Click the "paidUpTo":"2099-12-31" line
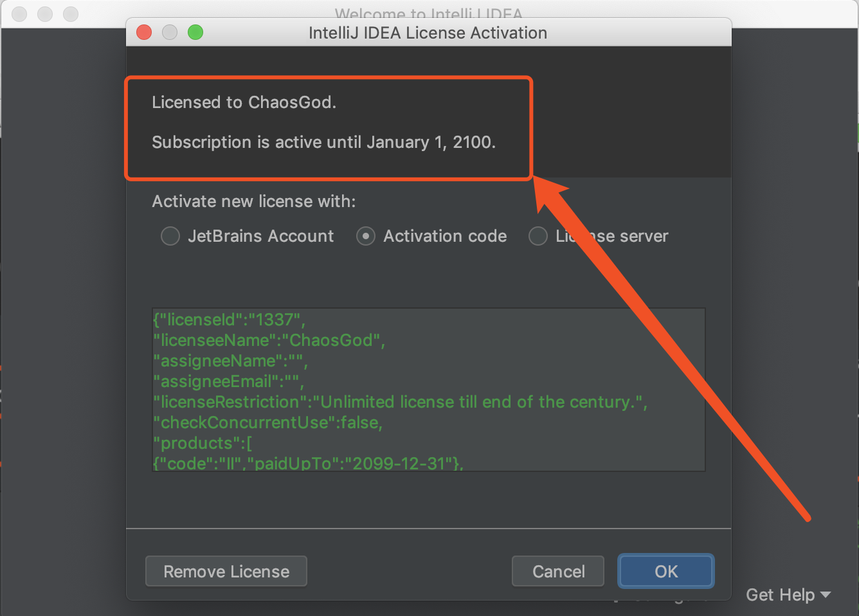859x616 pixels. click(x=308, y=463)
